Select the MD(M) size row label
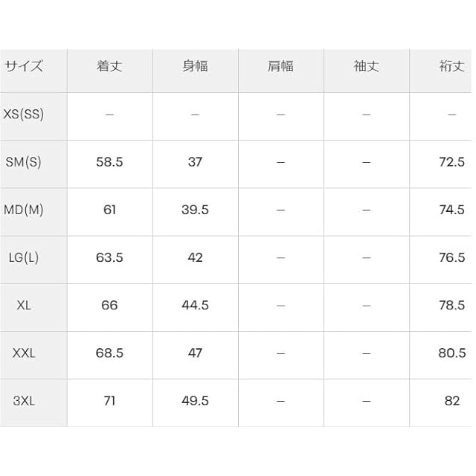Screen dimensions: 476x476 tap(24, 210)
